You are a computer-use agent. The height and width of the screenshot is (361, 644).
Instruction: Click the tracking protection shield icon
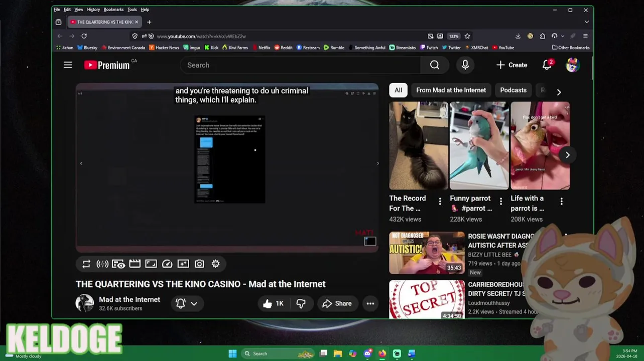point(135,36)
